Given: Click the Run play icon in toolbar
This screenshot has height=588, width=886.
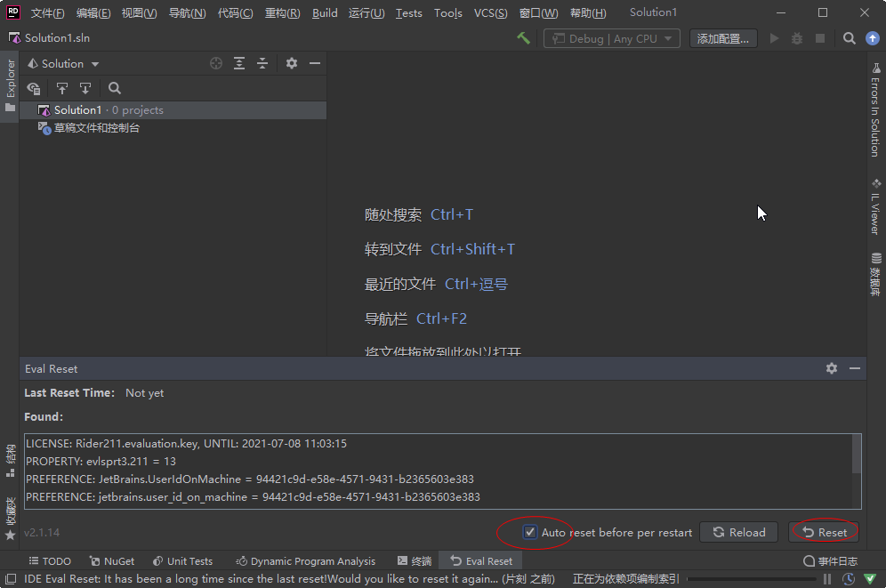Looking at the screenshot, I should (774, 38).
